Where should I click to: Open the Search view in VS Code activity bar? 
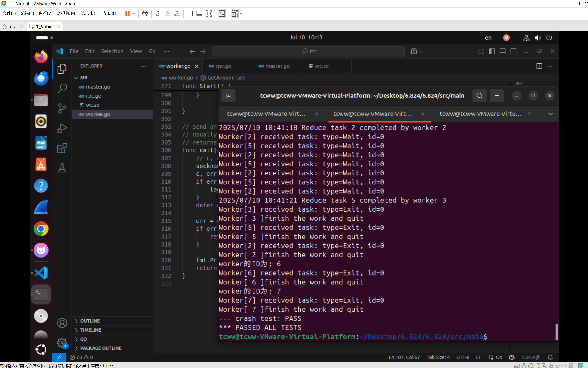tap(62, 88)
